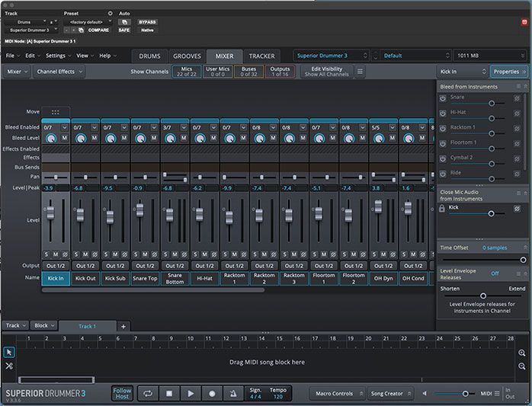
Task: Select the arrow pointer tool in the song track
Action: point(9,353)
